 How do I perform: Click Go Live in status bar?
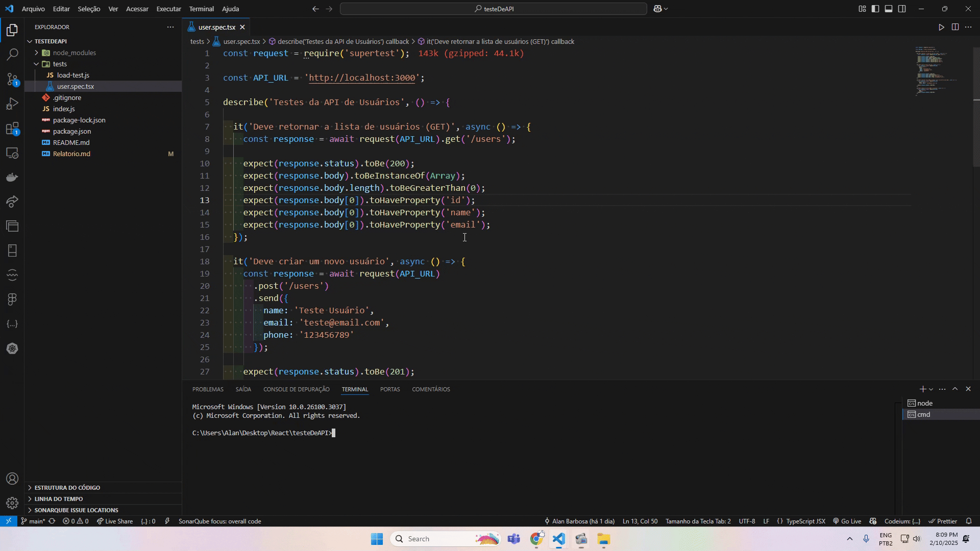point(847,521)
